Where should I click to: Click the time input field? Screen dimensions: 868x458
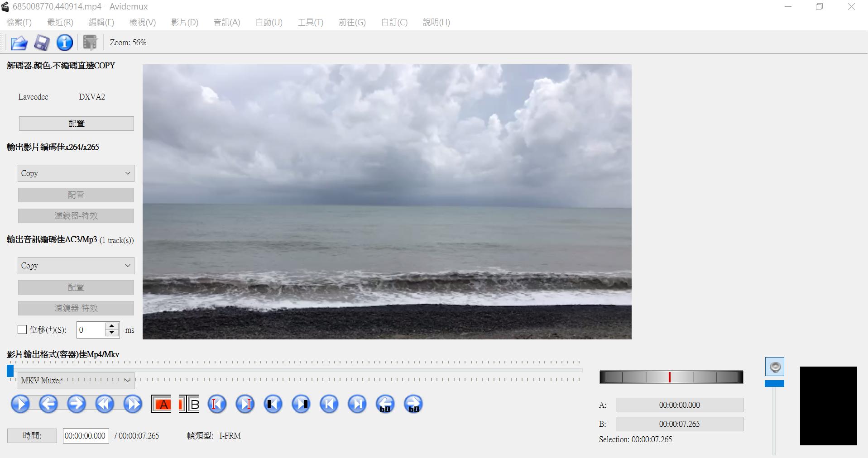coord(85,435)
